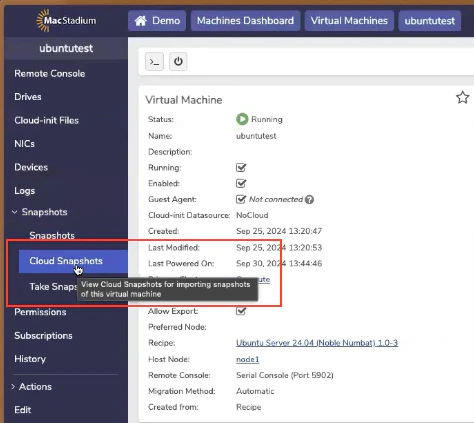474x423 pixels.
Task: Open the remote console terminal icon
Action: tap(154, 62)
